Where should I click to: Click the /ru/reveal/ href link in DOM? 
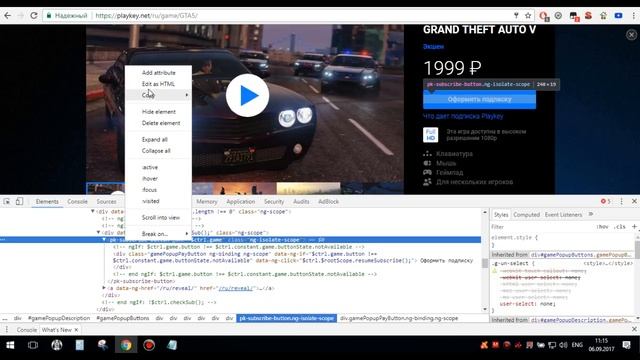235,288
